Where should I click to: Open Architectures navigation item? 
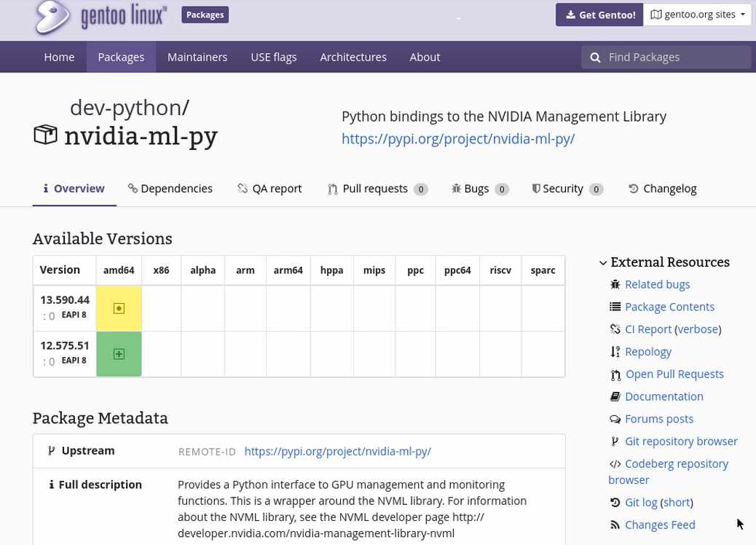tap(353, 57)
